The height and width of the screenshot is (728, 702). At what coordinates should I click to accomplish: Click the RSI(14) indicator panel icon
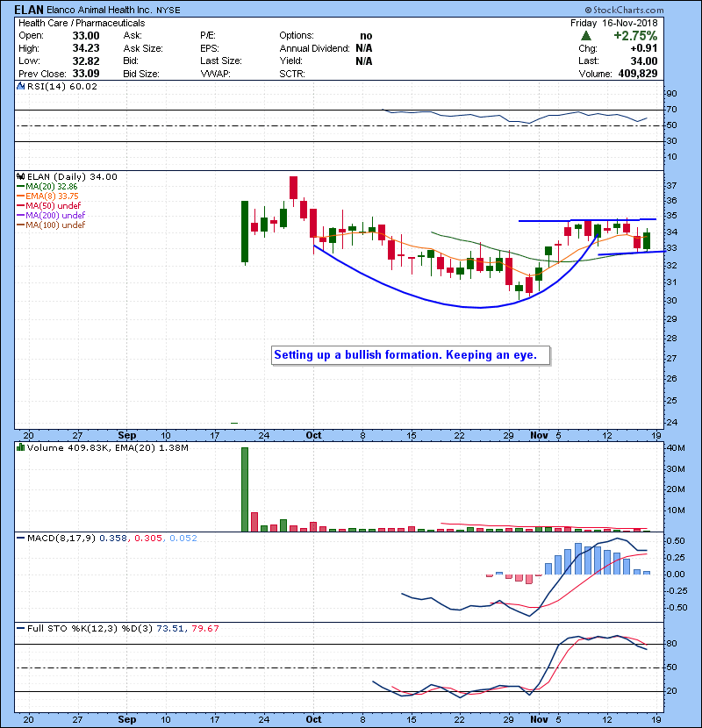click(x=20, y=86)
